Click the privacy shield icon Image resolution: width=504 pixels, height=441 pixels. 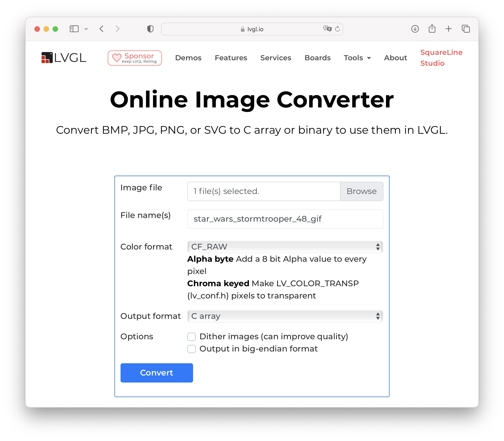coord(150,29)
